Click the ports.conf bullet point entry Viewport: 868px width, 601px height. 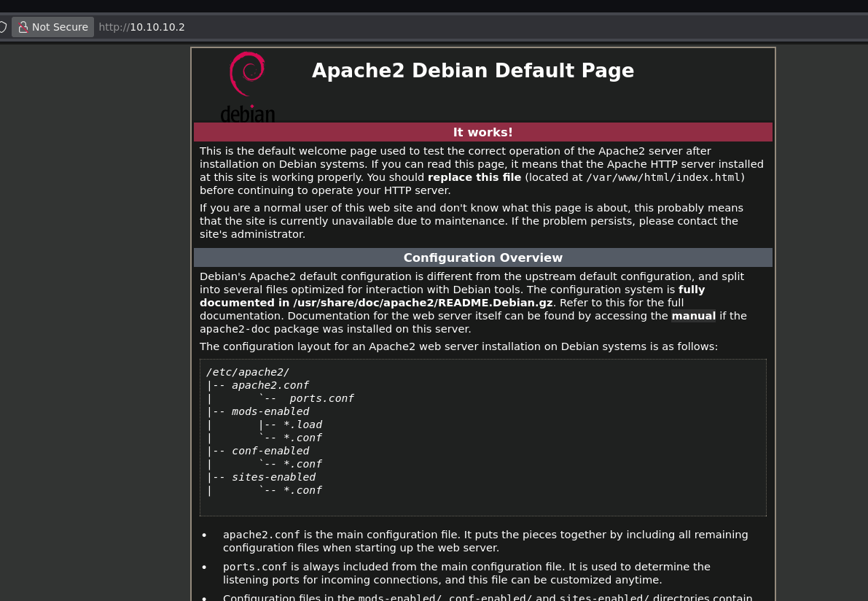255,567
